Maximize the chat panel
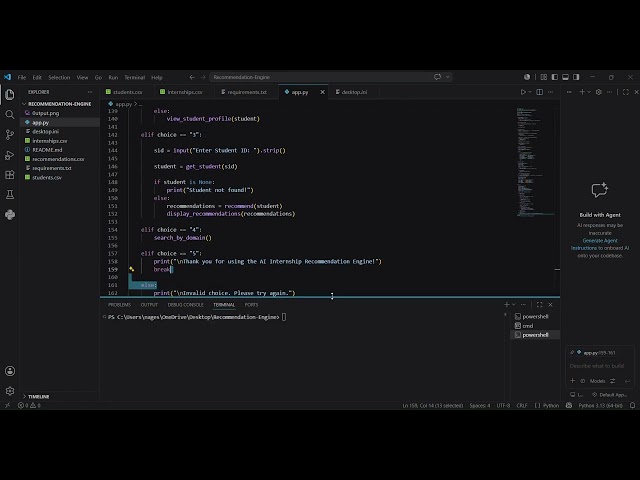Image resolution: width=640 pixels, height=480 pixels. click(x=626, y=92)
